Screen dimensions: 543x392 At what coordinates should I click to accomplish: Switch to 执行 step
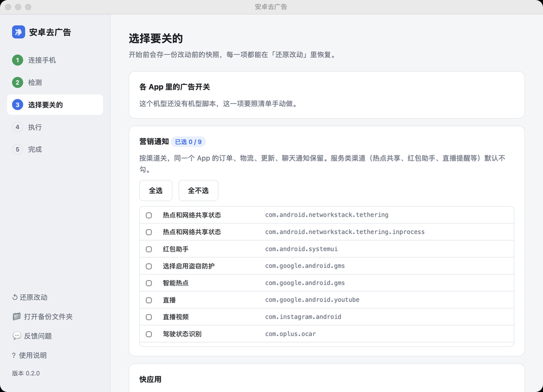[55, 127]
